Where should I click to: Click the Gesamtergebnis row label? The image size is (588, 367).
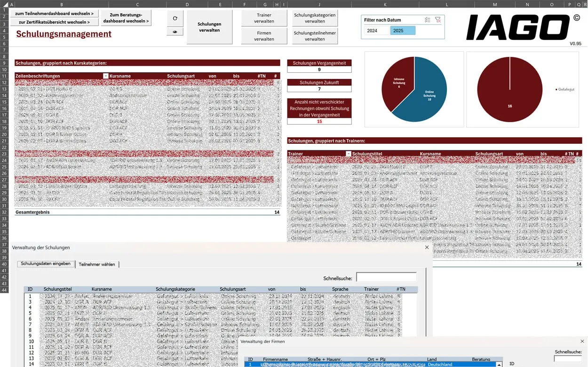point(32,212)
